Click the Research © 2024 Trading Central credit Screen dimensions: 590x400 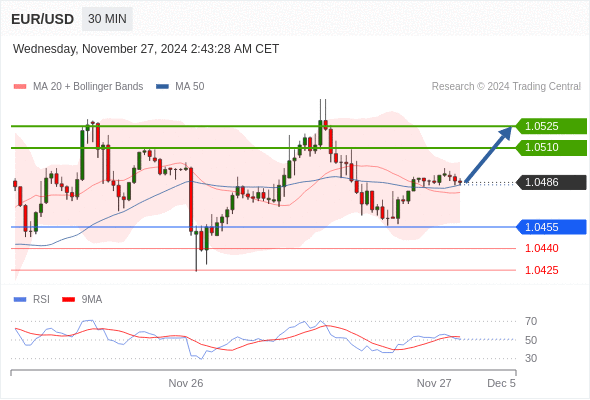(506, 87)
